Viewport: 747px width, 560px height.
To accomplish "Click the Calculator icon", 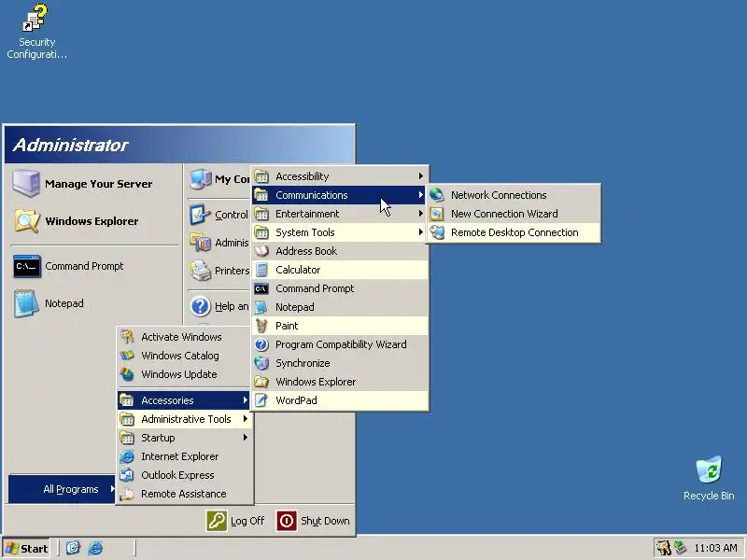I will 261,270.
